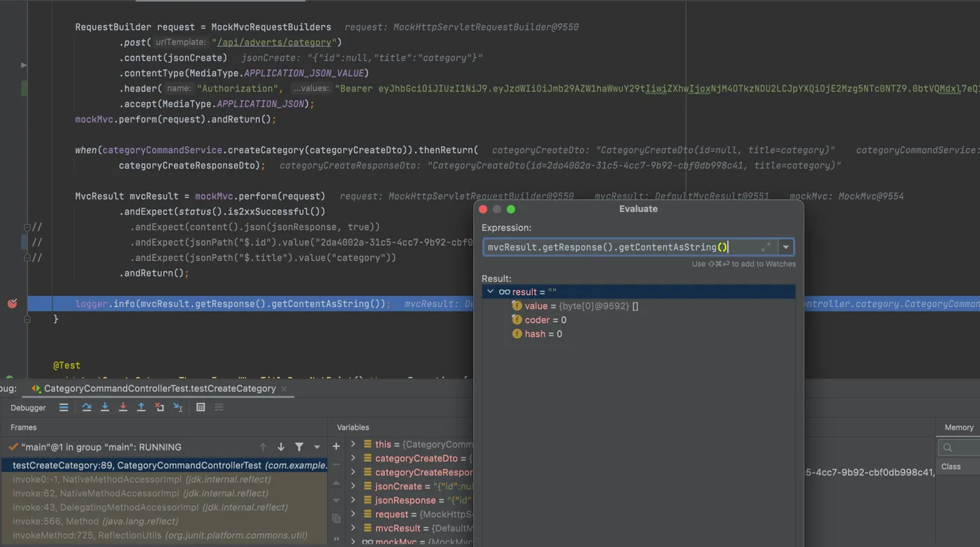Click the Step Into debugger icon
980x547 pixels.
point(105,407)
